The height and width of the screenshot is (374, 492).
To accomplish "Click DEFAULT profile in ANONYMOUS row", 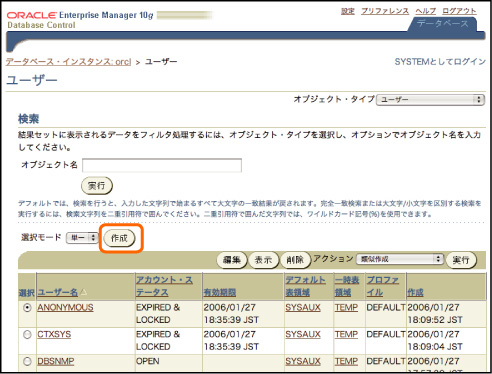I will (386, 307).
